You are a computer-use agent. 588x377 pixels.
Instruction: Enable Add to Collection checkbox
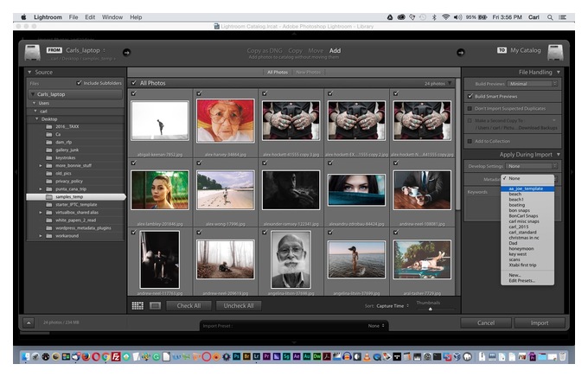coord(470,142)
